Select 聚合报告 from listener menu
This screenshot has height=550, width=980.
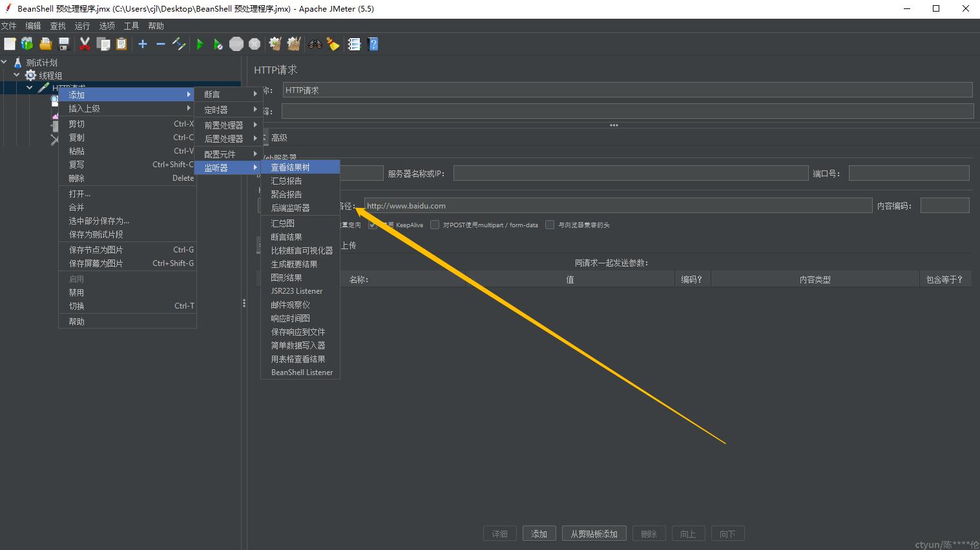tap(300, 194)
